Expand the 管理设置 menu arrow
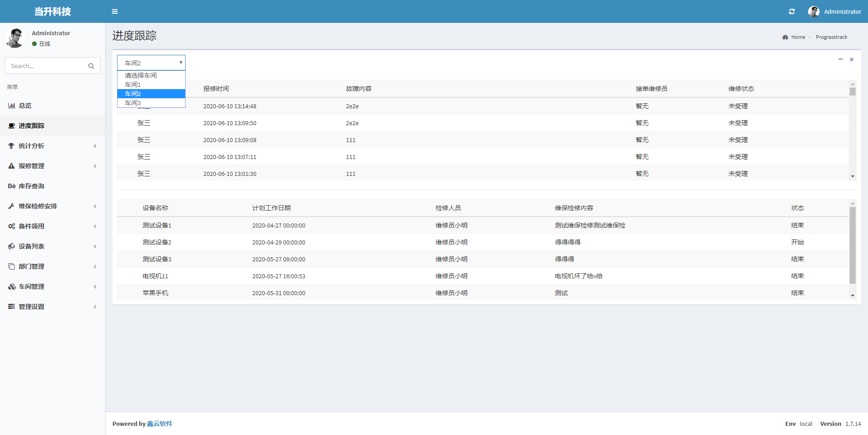 [95, 307]
